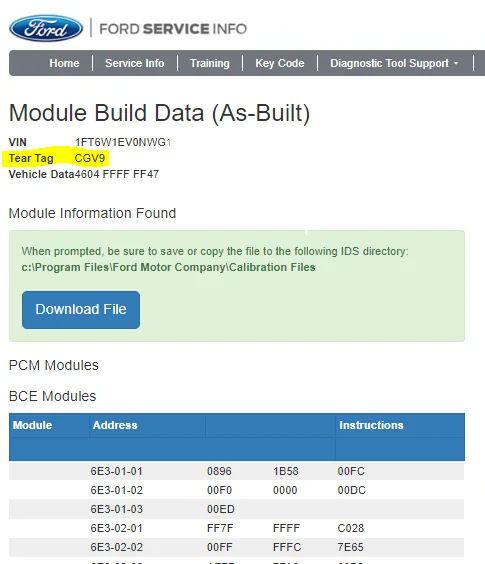The height and width of the screenshot is (564, 485).
Task: Open the Training navigation link
Action: click(x=210, y=63)
